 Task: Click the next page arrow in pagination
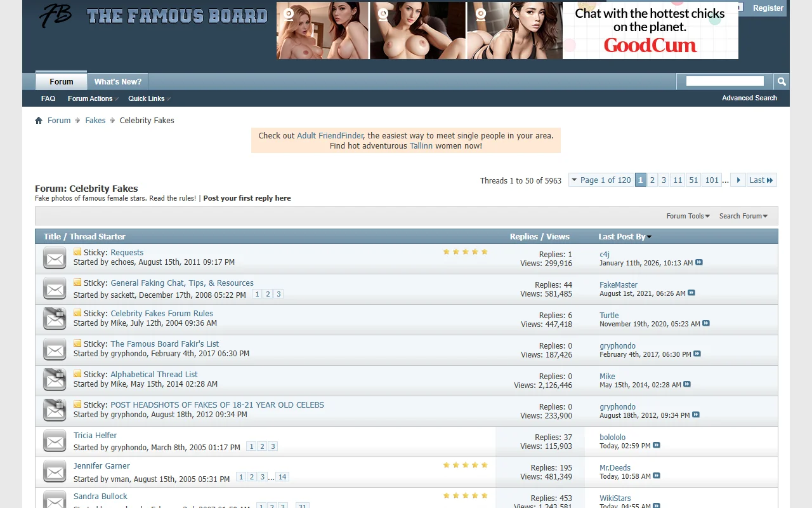tap(738, 180)
